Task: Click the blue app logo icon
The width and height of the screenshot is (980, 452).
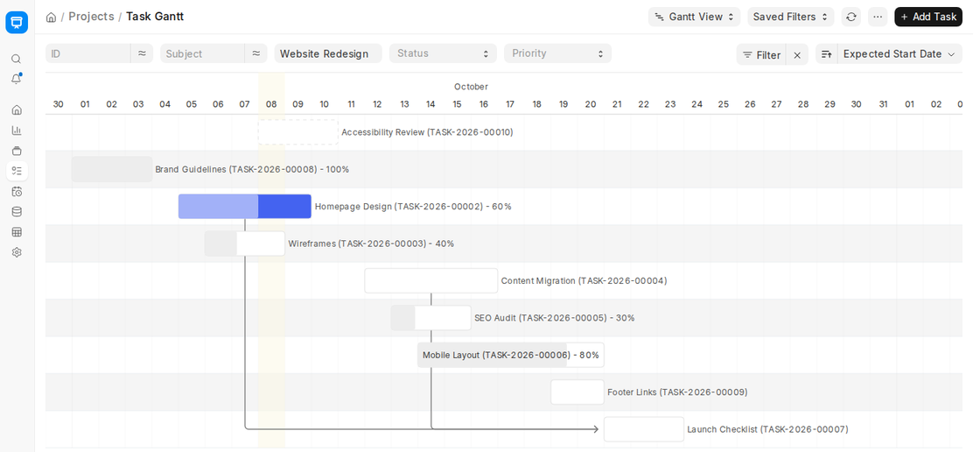Action: (x=17, y=23)
